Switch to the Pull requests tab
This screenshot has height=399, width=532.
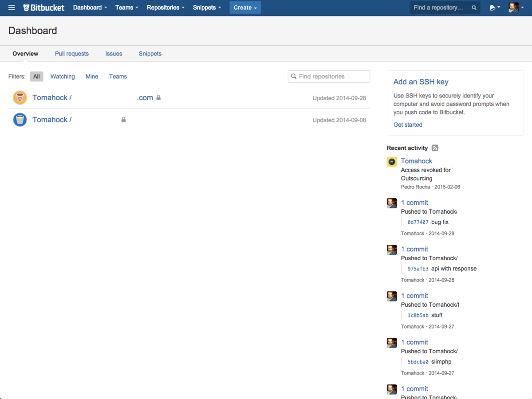click(71, 54)
